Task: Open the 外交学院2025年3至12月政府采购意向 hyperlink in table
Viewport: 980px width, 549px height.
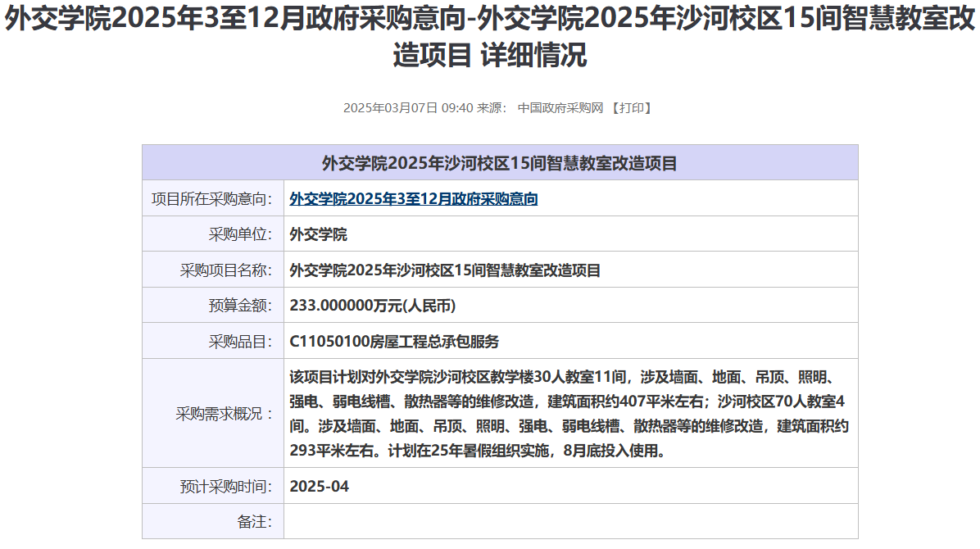Action: pyautogui.click(x=413, y=199)
